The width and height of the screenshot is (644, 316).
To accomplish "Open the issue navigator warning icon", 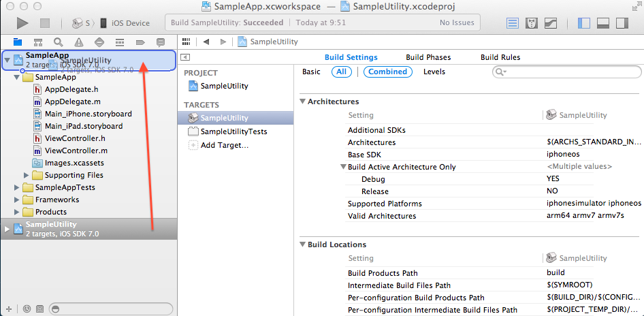I will 79,42.
